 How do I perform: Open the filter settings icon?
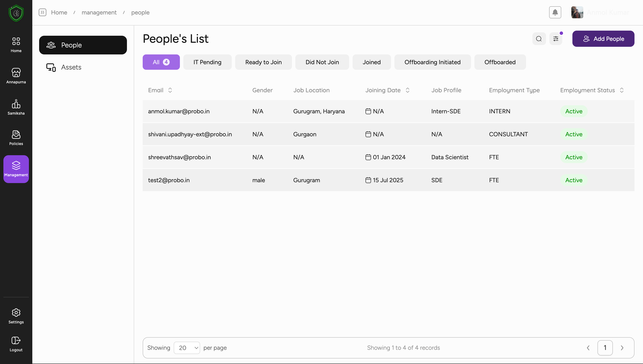[555, 39]
